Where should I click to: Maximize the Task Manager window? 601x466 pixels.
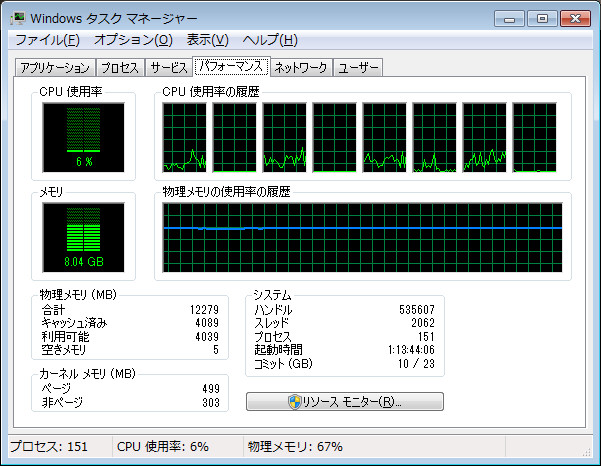pyautogui.click(x=542, y=18)
